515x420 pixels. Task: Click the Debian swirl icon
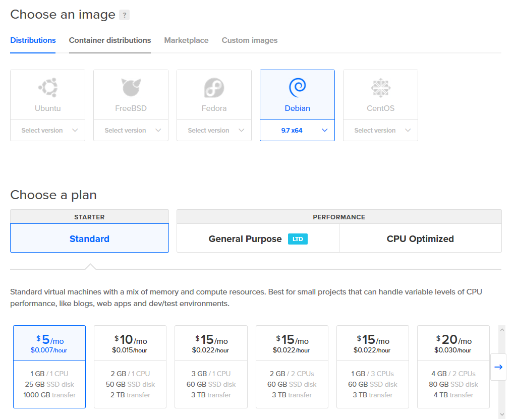(297, 88)
